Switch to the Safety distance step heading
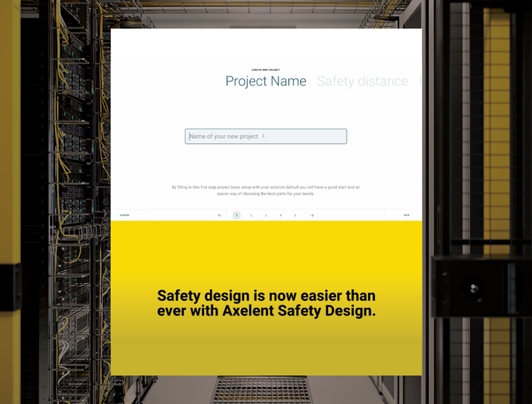The height and width of the screenshot is (404, 532). click(x=362, y=81)
